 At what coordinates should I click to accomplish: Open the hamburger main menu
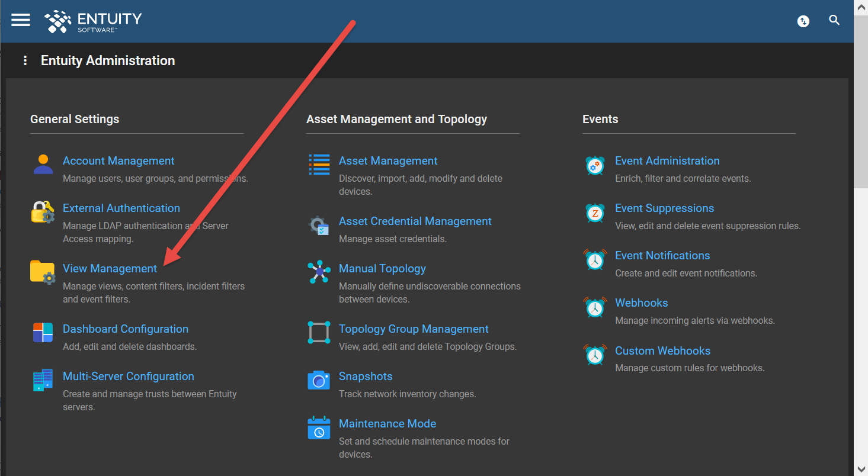21,20
